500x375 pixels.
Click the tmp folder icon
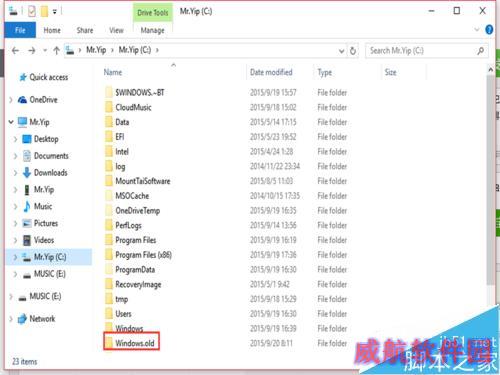[109, 299]
